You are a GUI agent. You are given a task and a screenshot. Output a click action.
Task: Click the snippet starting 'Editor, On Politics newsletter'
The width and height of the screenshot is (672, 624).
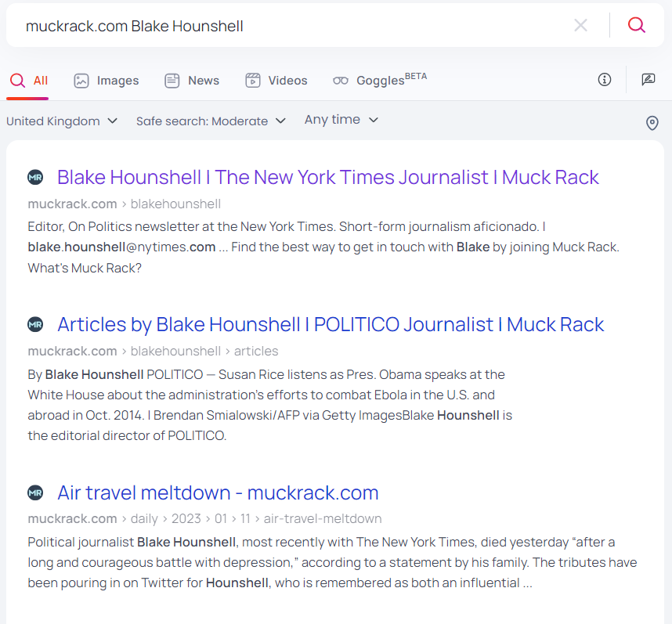point(323,247)
